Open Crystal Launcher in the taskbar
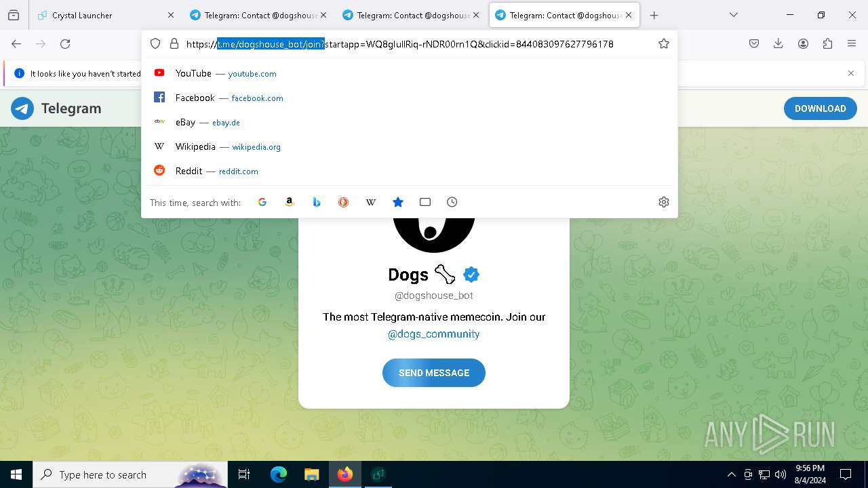Image resolution: width=868 pixels, height=488 pixels. tap(378, 474)
